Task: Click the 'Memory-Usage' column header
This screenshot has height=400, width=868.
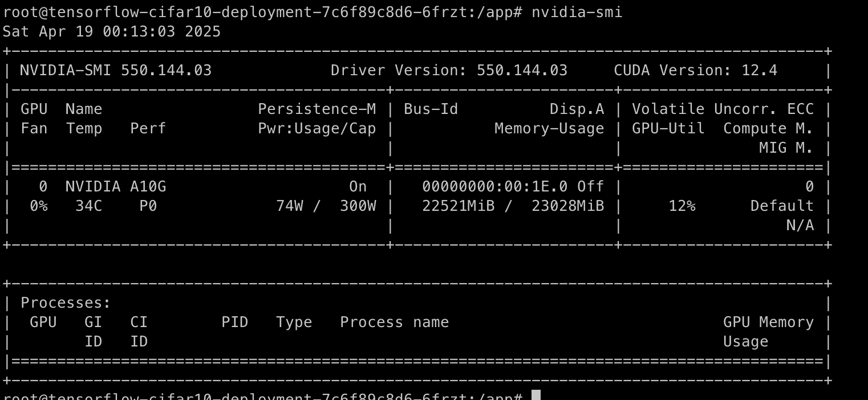Action: click(549, 128)
